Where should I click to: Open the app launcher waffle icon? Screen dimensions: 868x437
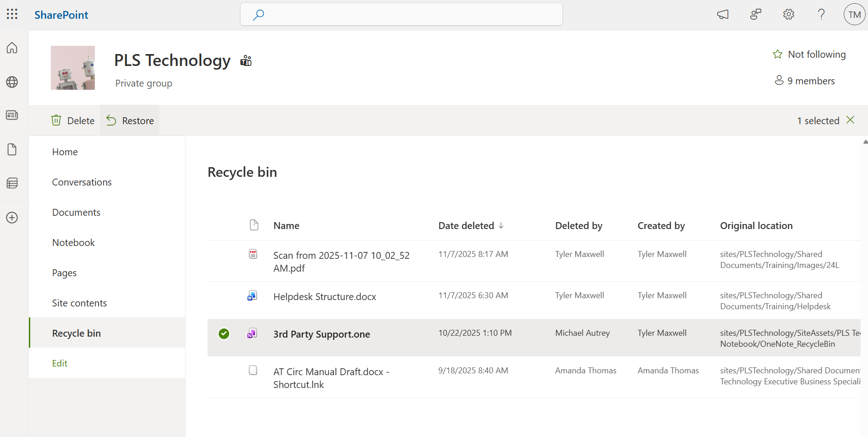(x=12, y=14)
